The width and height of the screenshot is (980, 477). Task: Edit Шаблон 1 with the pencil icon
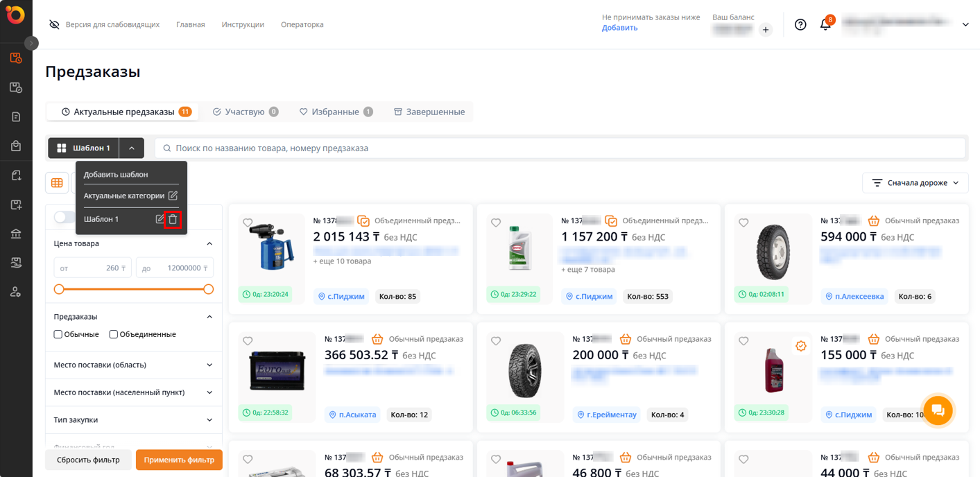coord(160,219)
